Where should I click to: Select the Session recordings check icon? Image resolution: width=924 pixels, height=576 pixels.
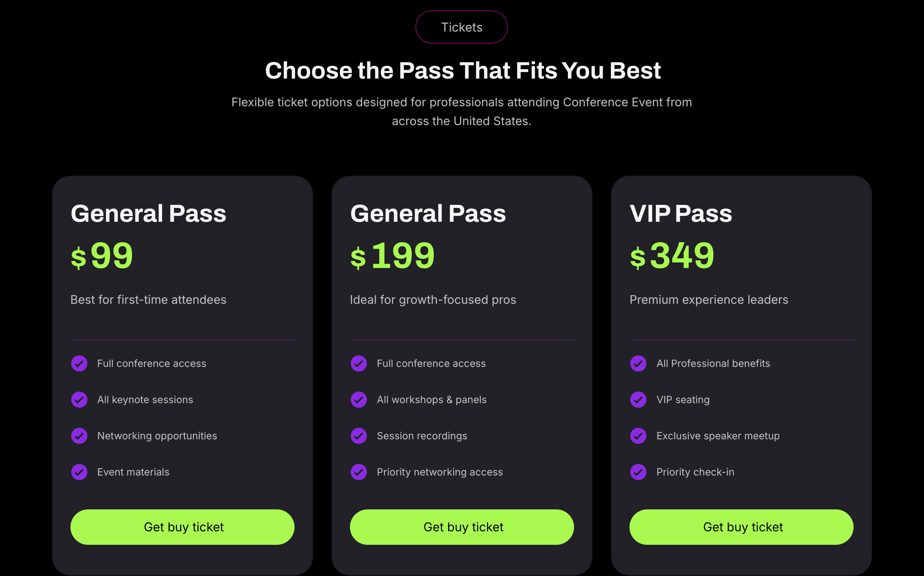pyautogui.click(x=358, y=435)
